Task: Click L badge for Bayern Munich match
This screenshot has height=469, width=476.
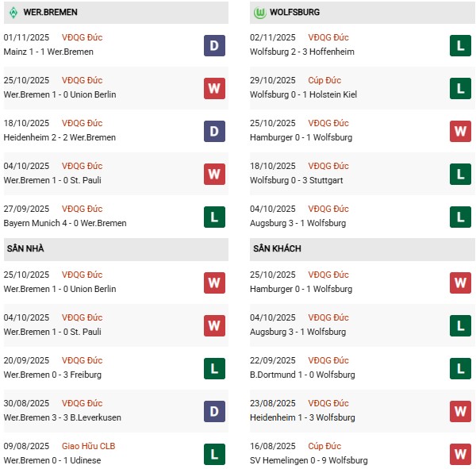Action: [214, 217]
